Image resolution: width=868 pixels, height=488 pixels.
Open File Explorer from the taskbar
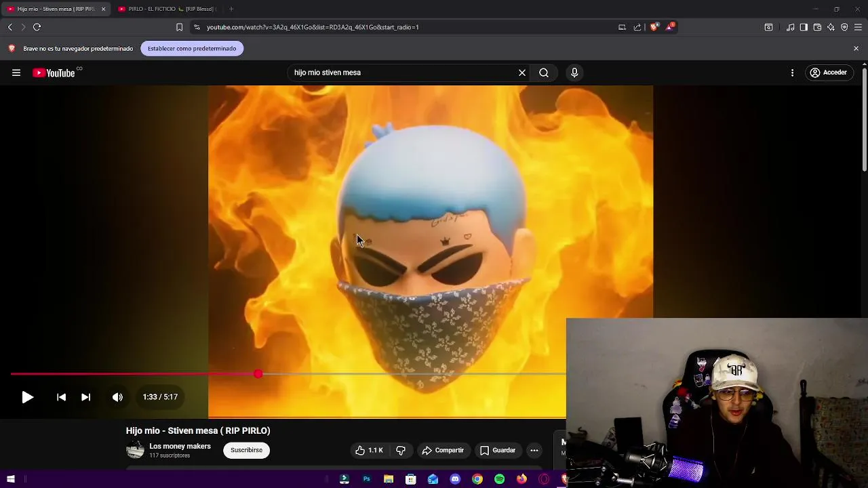(x=389, y=479)
